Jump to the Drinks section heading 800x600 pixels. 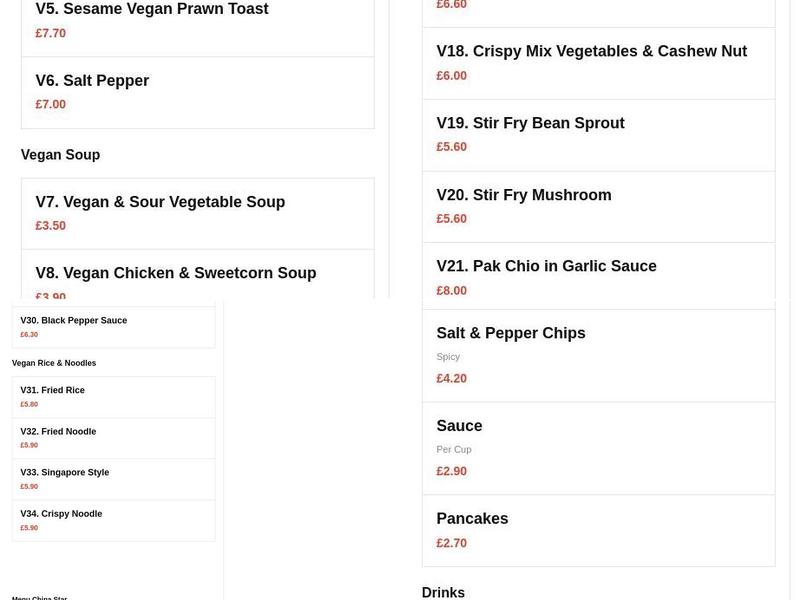443,592
